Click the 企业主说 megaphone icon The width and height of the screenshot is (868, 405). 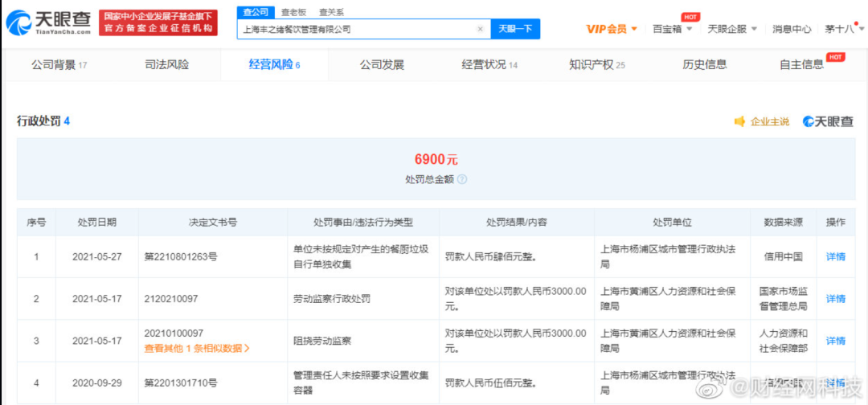coord(740,121)
